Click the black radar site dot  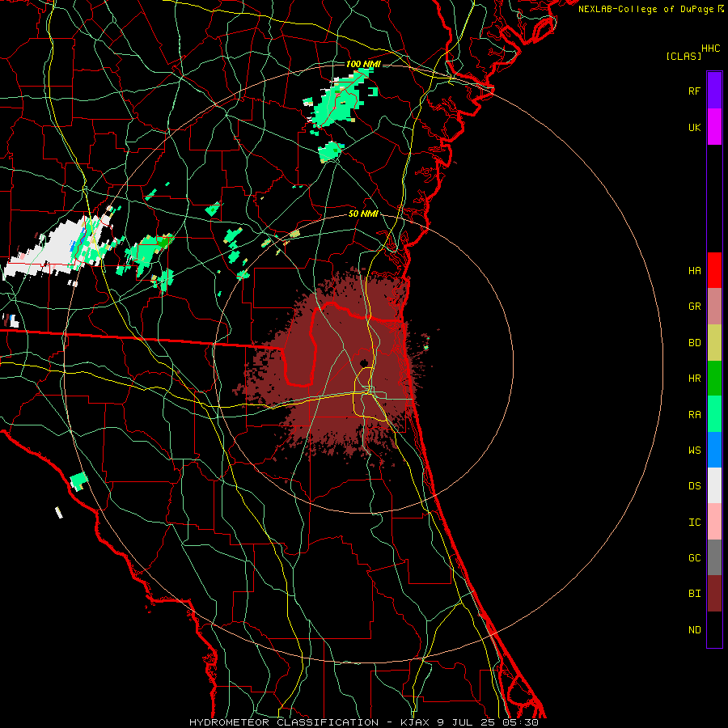[364, 362]
